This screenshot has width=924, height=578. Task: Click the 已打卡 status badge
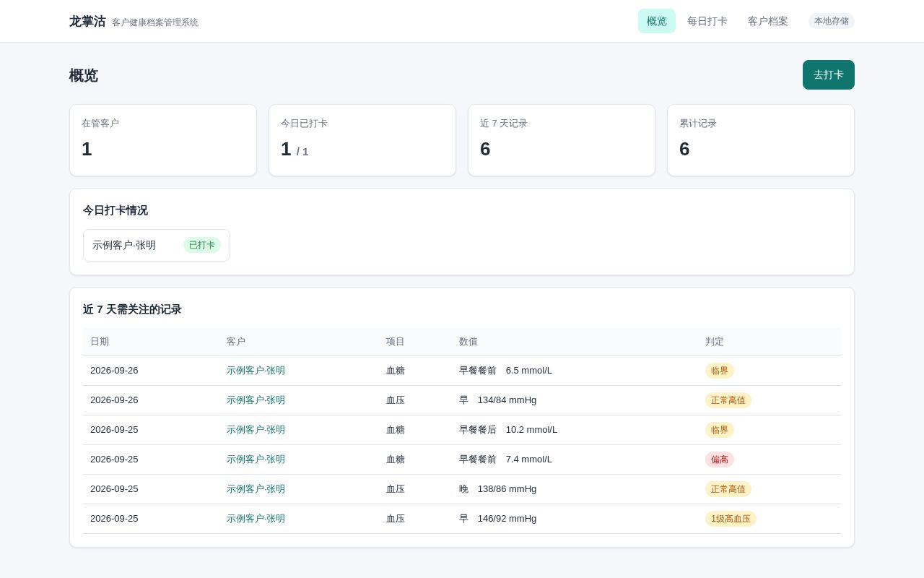coord(202,245)
